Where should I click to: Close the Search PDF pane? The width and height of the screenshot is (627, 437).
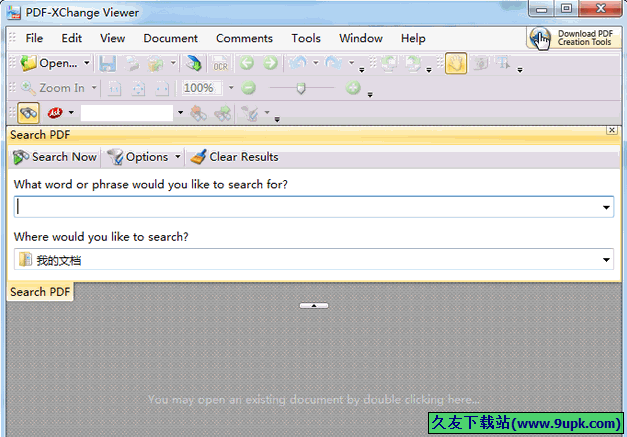(x=612, y=130)
